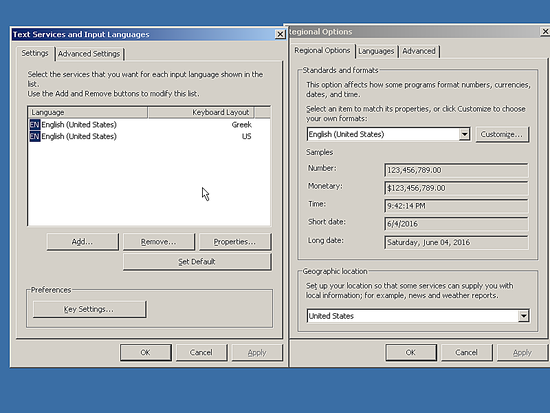The width and height of the screenshot is (550, 413).
Task: Expand the United States geographic location dropdown
Action: (x=523, y=316)
